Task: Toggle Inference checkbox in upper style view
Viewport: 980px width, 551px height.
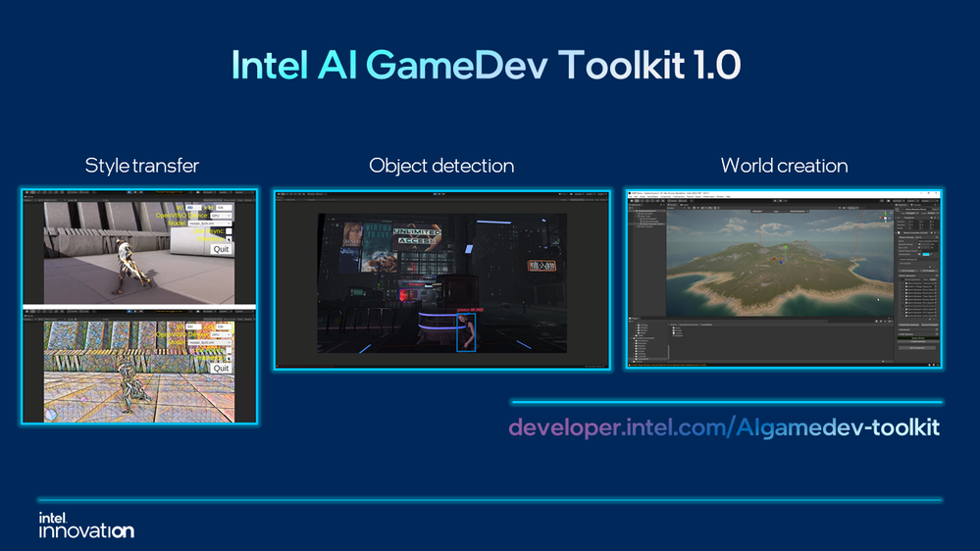Action: [x=229, y=238]
